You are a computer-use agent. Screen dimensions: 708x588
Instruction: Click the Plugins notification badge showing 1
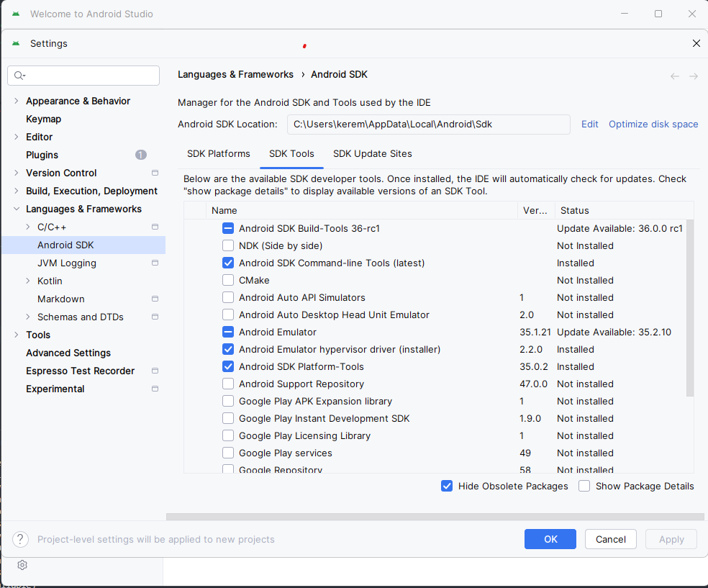click(x=140, y=155)
